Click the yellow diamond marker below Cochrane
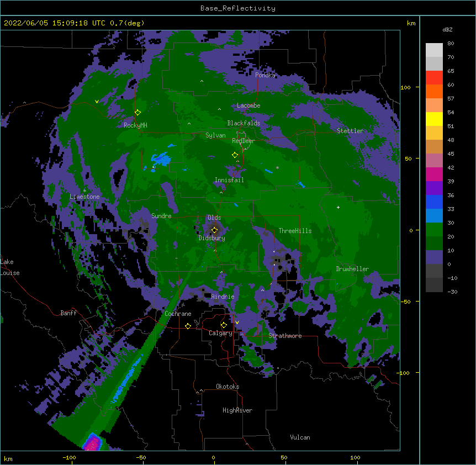The height and width of the screenshot is (465, 476). tap(188, 326)
